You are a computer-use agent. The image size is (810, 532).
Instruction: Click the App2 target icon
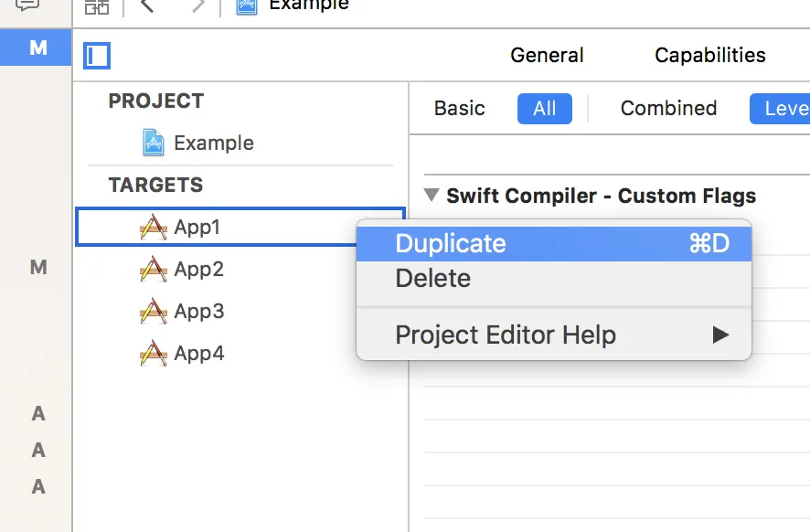[x=154, y=270]
